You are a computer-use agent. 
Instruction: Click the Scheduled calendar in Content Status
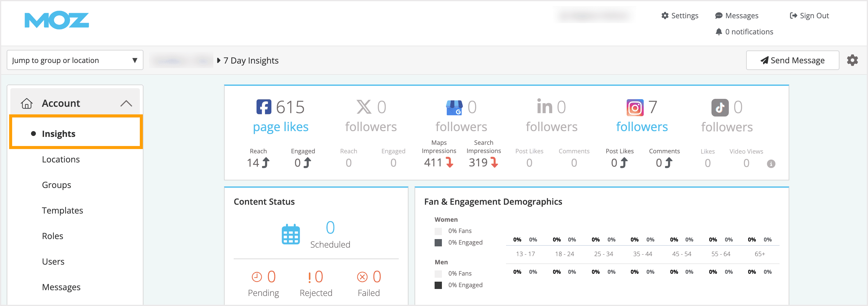tap(290, 234)
